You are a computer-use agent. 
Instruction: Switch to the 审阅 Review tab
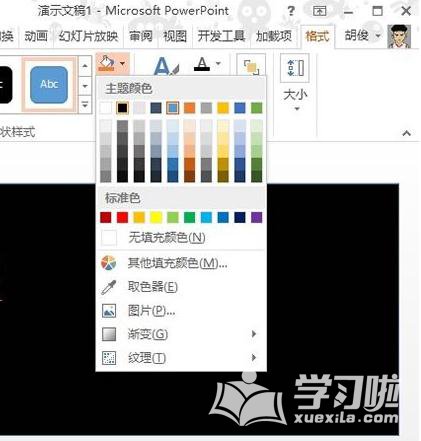point(141,36)
